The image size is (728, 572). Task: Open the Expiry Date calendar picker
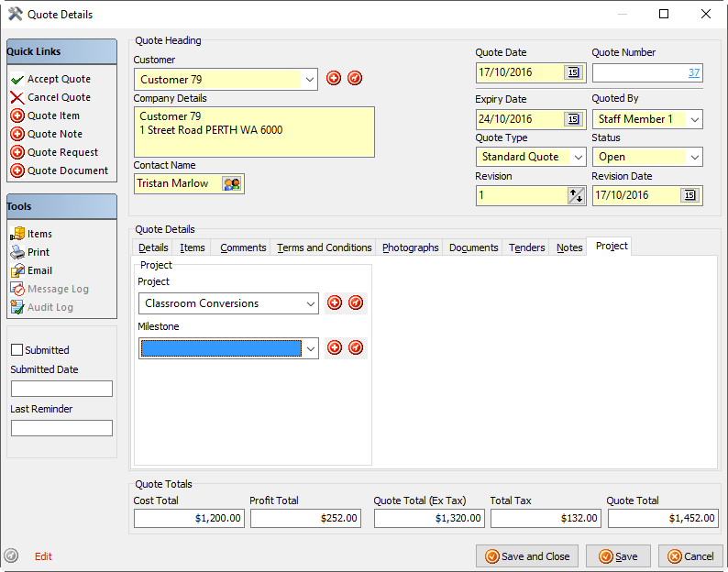tap(573, 119)
